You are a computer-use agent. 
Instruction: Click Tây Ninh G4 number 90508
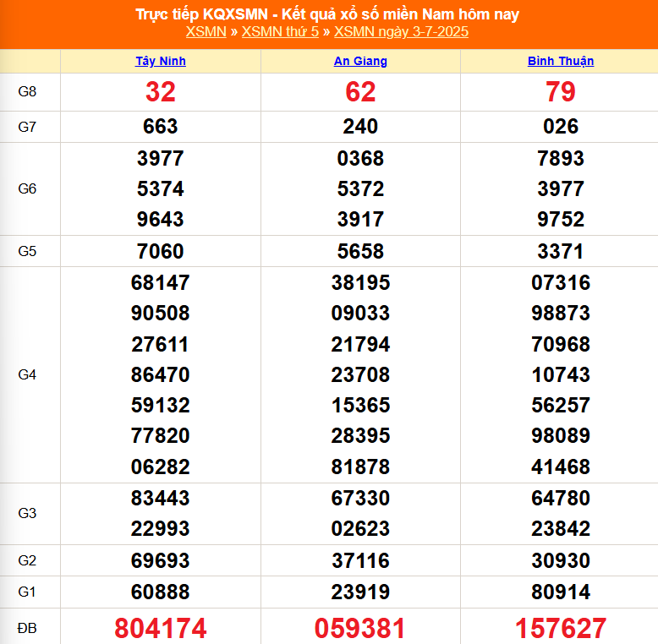(x=161, y=314)
